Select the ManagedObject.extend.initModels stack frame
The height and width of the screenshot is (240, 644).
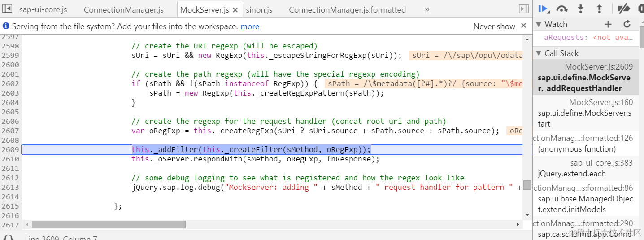pos(585,199)
